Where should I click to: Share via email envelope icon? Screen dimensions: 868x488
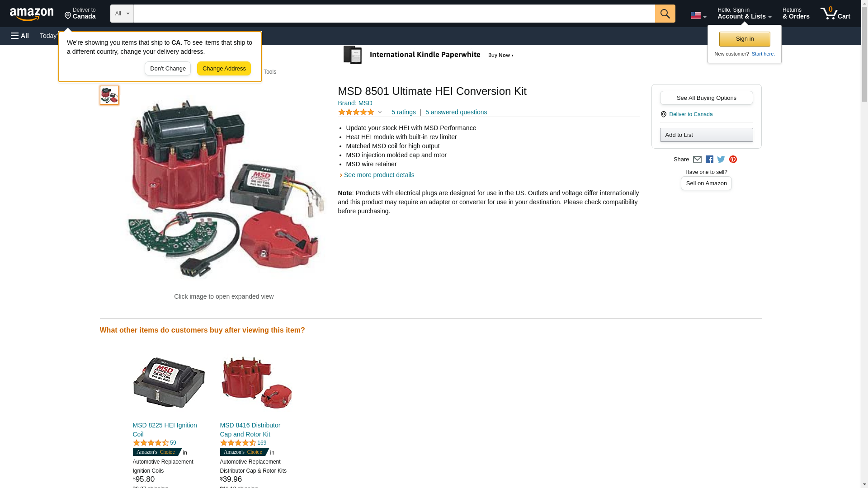click(x=697, y=160)
